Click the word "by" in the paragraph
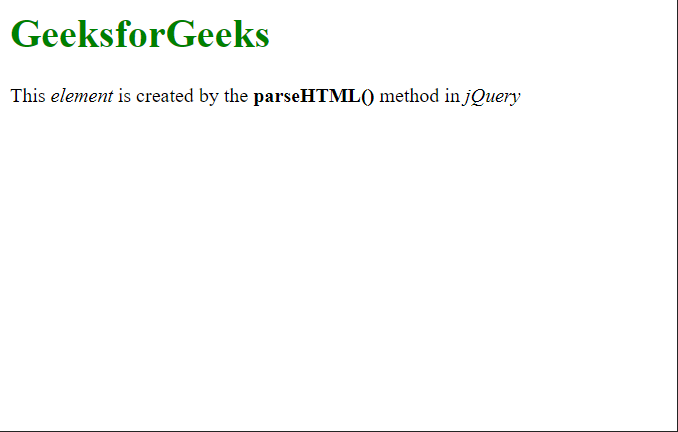Image resolution: width=678 pixels, height=432 pixels. click(209, 96)
